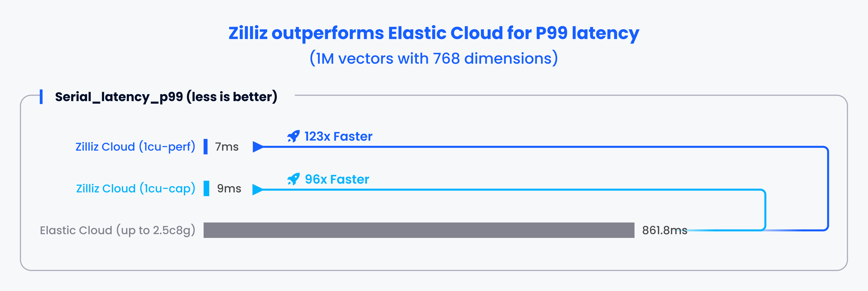Click the 1M vectors with 768 dimensions subtitle
The height and width of the screenshot is (291, 868).
[x=434, y=58]
